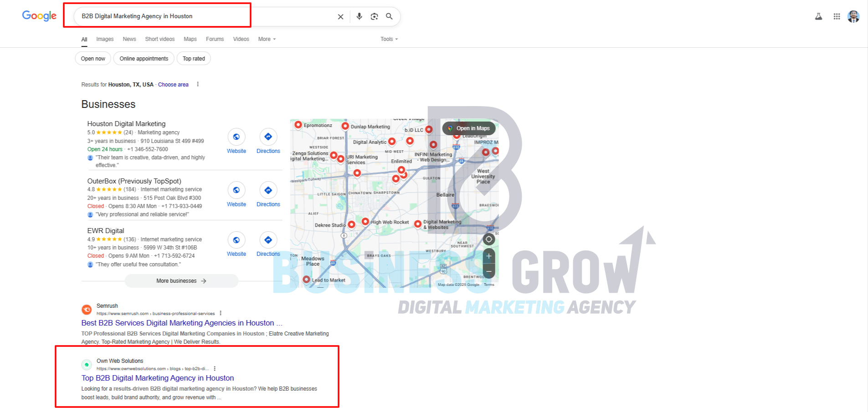Open three-dot menu on Own Web Solutions result
The height and width of the screenshot is (412, 868).
coord(215,369)
